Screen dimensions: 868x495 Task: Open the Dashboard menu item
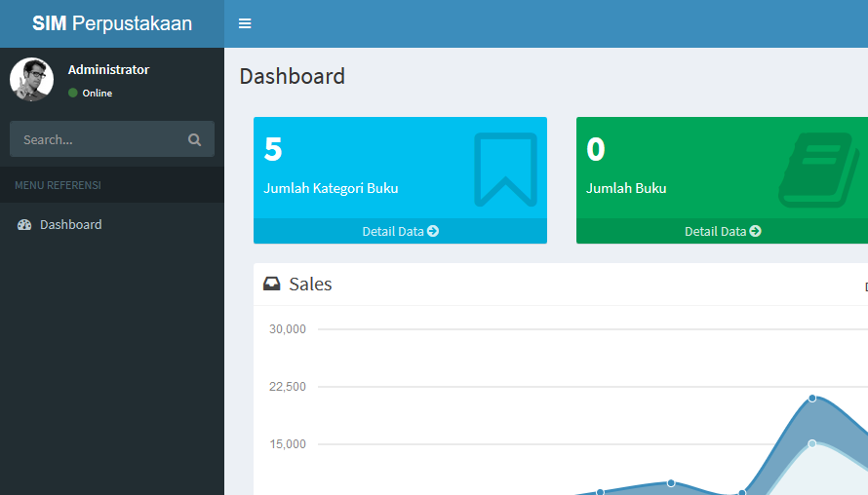[112, 224]
